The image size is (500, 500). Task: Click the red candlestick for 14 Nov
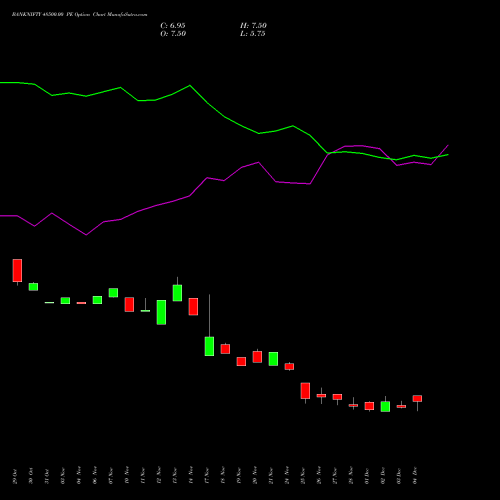point(193,307)
